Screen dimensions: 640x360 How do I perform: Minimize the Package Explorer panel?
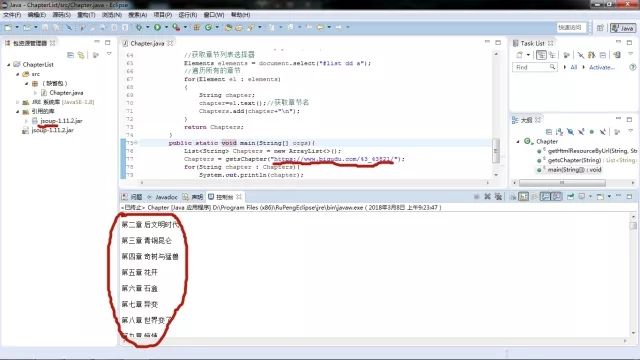coord(97,42)
